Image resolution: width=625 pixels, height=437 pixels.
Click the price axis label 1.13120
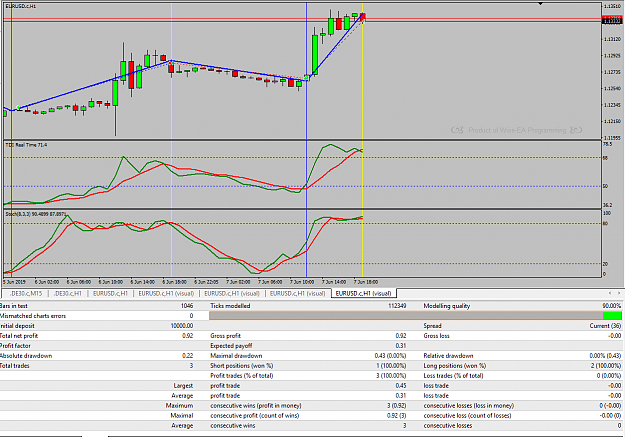(612, 39)
